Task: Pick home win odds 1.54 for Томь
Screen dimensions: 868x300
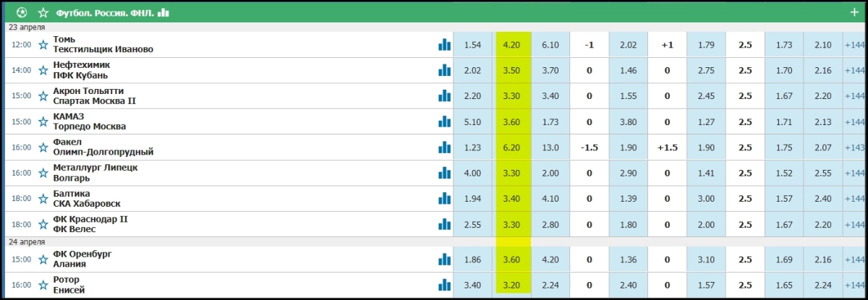Action: (x=472, y=45)
